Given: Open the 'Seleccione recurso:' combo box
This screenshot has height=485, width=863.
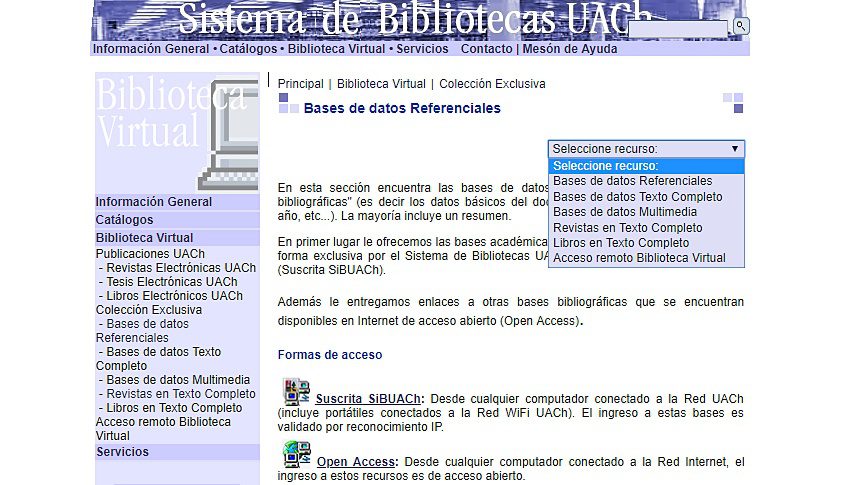Looking at the screenshot, I should point(646,149).
